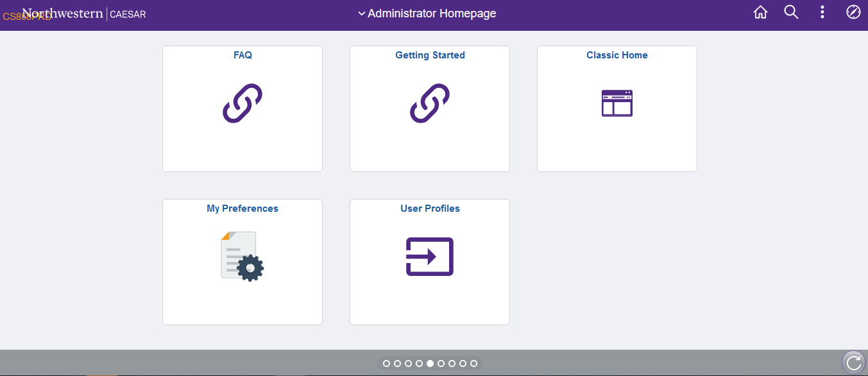Open the Home icon in the header

click(x=760, y=12)
